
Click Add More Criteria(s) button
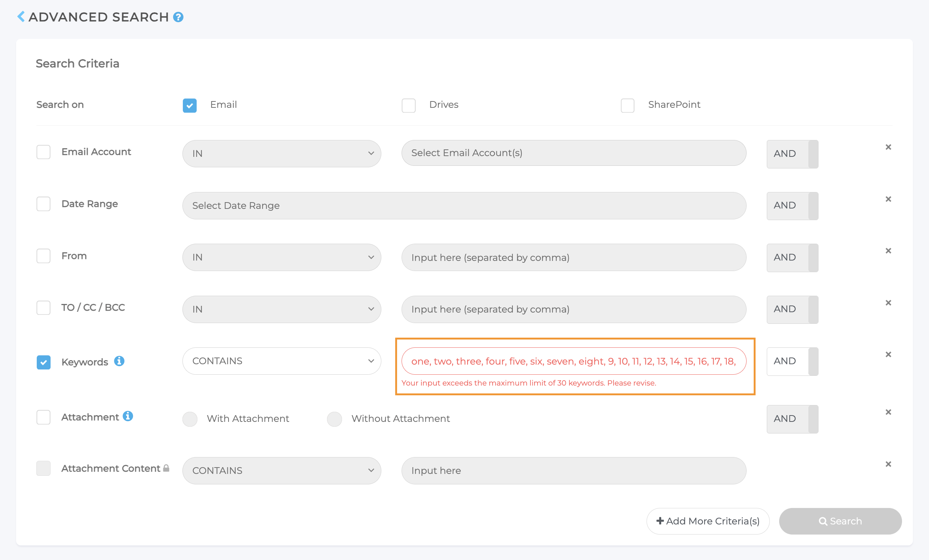(707, 521)
